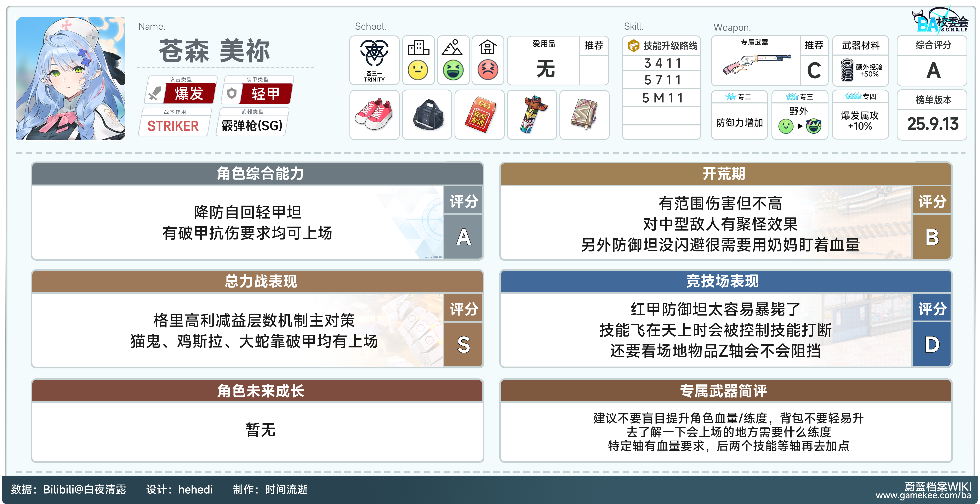Click the outdoor terrain happy face icon
This screenshot has height=504, width=980.
453,70
